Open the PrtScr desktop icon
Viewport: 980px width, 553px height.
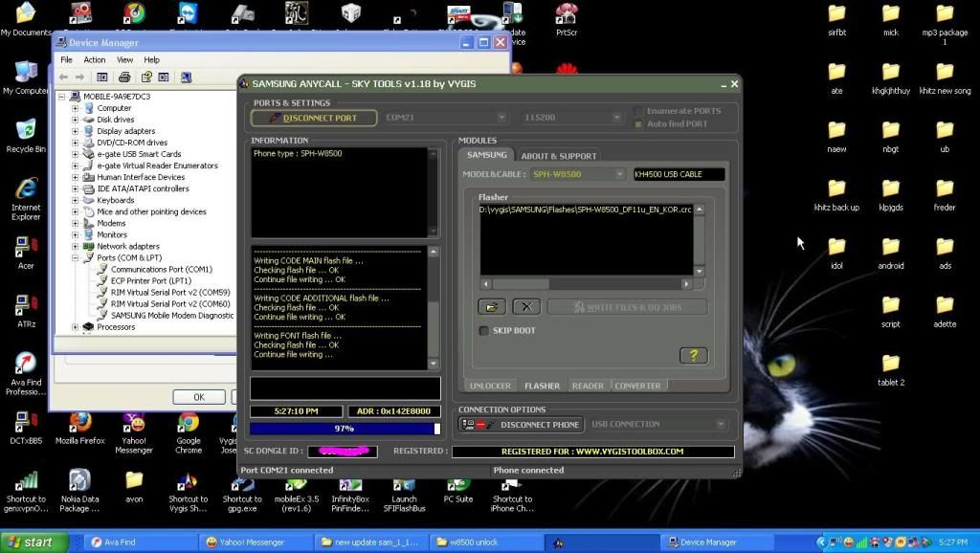pyautogui.click(x=567, y=19)
